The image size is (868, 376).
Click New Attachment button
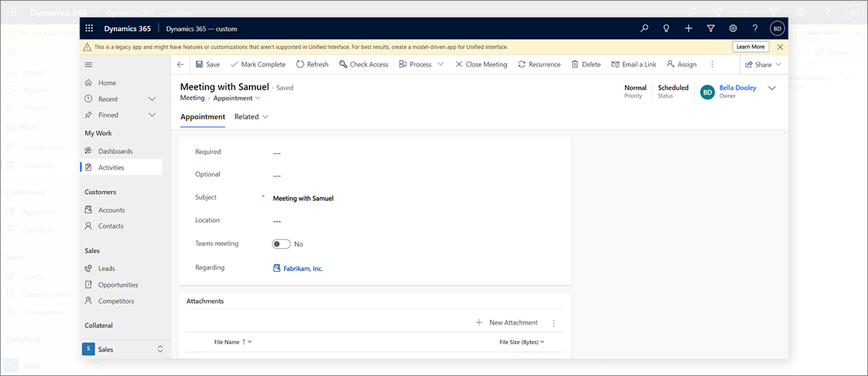coord(506,322)
